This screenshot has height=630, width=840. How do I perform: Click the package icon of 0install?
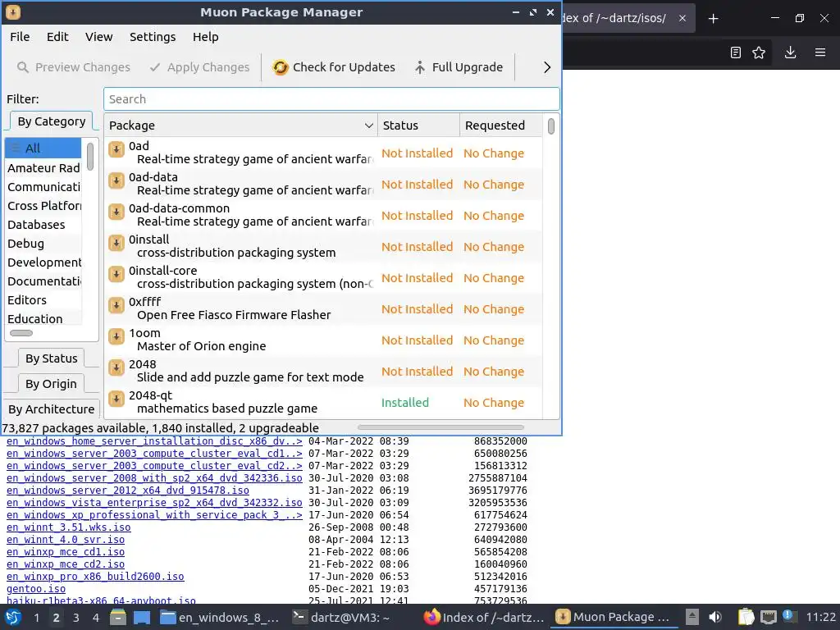(116, 243)
